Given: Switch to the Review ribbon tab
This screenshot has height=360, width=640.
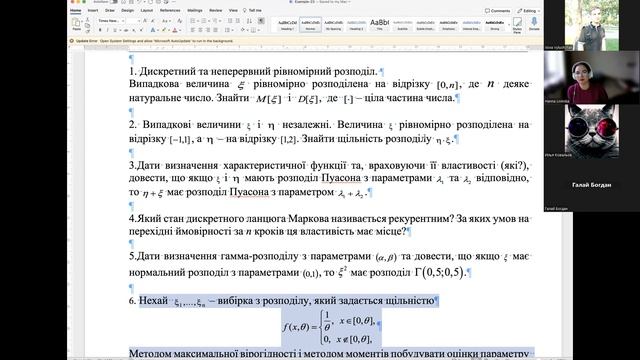Looking at the screenshot, I should point(216,10).
